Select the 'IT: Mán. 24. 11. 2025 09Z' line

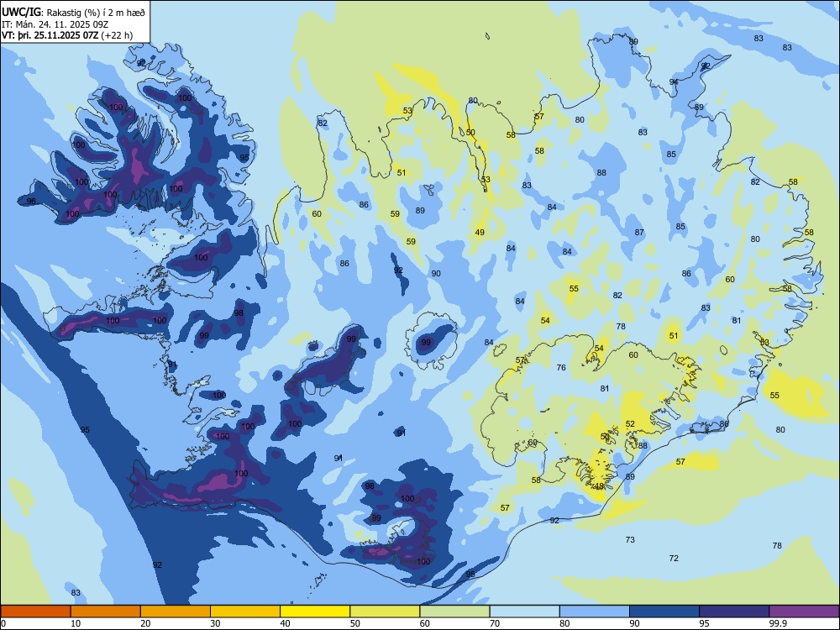55,24
